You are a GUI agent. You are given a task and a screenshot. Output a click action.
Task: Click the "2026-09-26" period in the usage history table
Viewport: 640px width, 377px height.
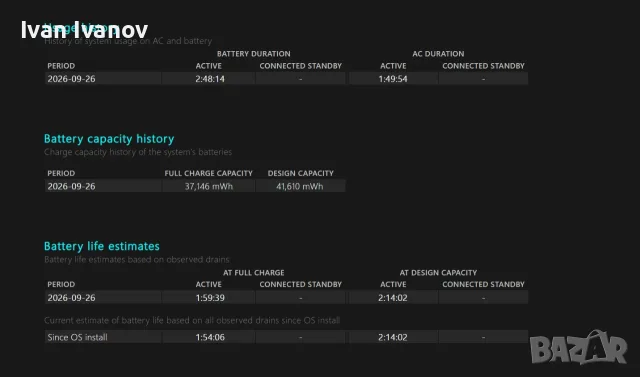pyautogui.click(x=71, y=79)
